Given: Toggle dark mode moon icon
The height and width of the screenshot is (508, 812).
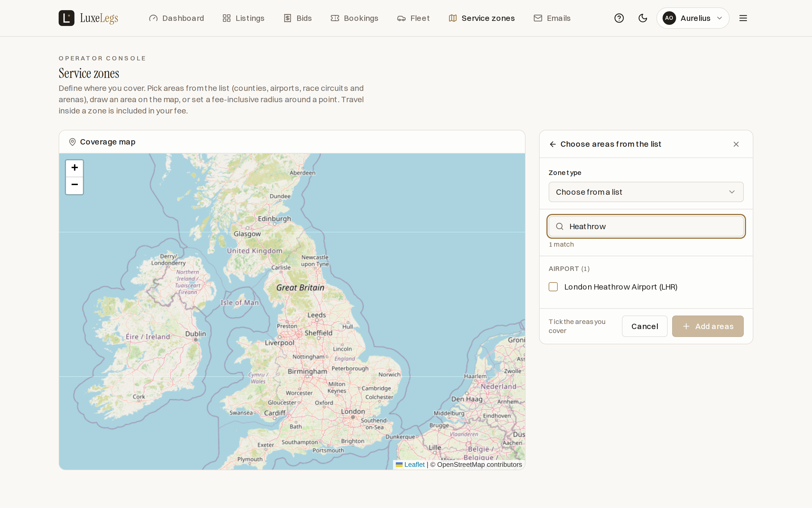Looking at the screenshot, I should (x=643, y=18).
